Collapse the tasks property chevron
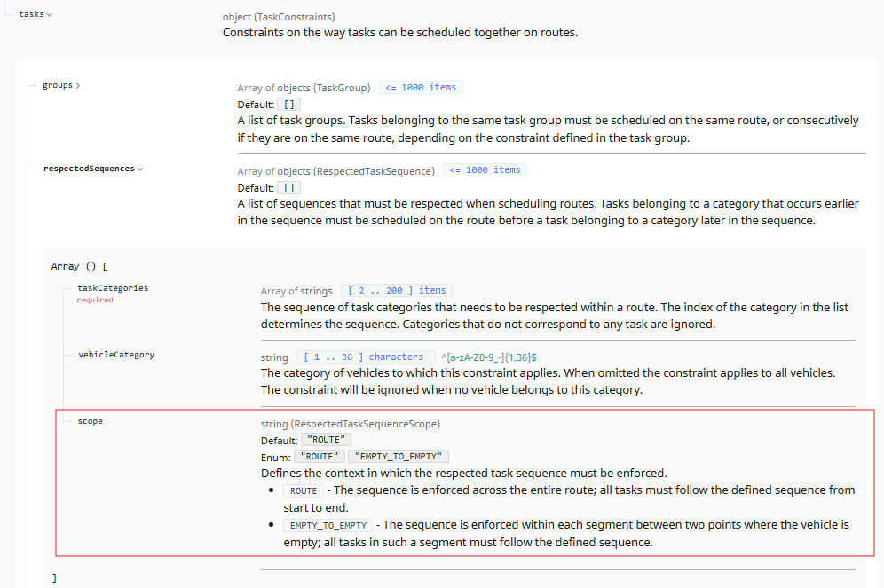The image size is (884, 588). coord(49,15)
